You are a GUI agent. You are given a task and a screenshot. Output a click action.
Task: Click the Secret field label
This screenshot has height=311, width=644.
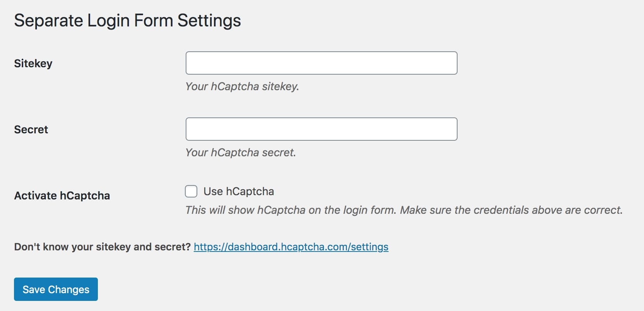tap(31, 129)
